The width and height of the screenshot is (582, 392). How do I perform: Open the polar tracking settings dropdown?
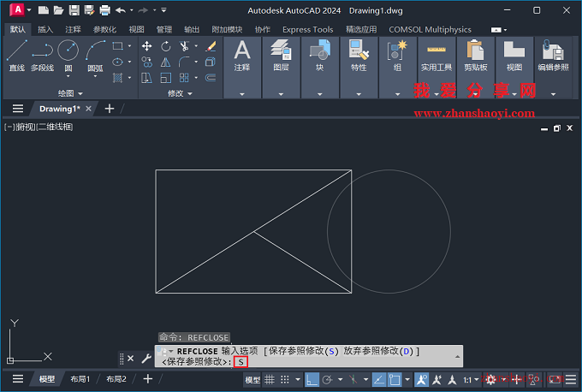tap(341, 379)
